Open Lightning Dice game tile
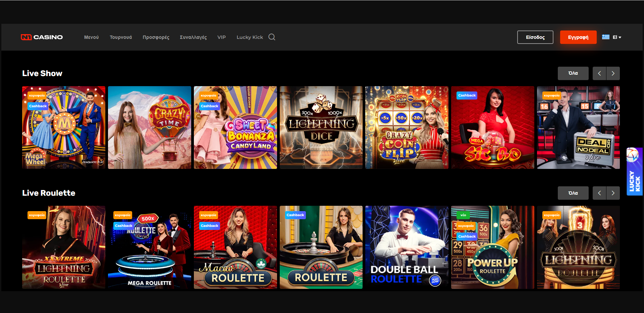The width and height of the screenshot is (644, 313). tap(321, 127)
